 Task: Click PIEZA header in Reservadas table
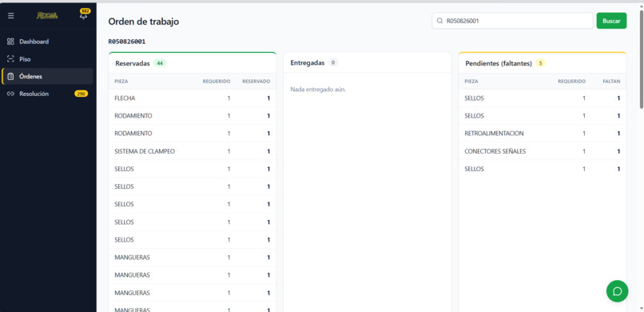click(121, 82)
